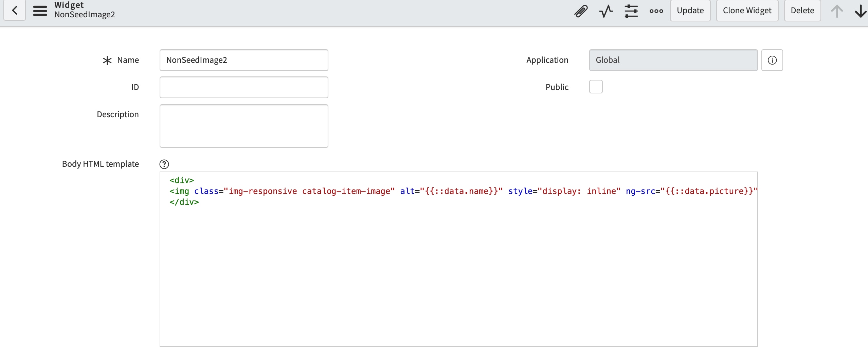Open more options ellipsis menu
Screen dimensions: 868x356
(x=656, y=11)
